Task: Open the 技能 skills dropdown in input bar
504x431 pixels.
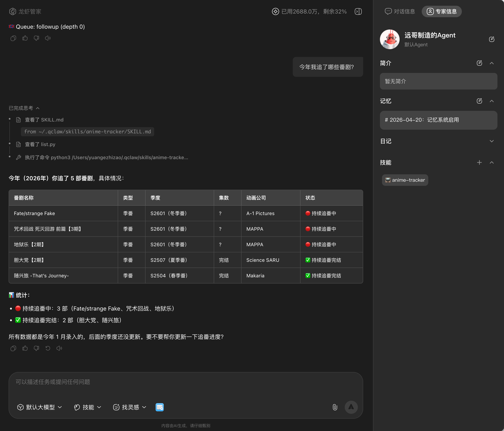Action: coord(88,407)
